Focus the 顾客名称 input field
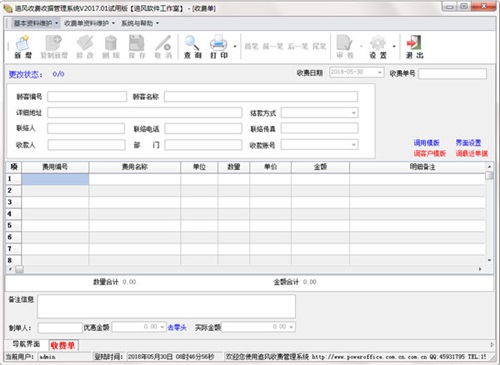500x365 pixels. (261, 97)
